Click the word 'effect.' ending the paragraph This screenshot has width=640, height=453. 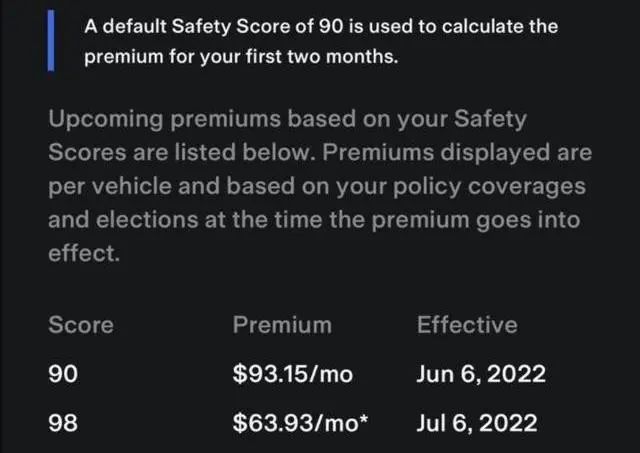84,253
